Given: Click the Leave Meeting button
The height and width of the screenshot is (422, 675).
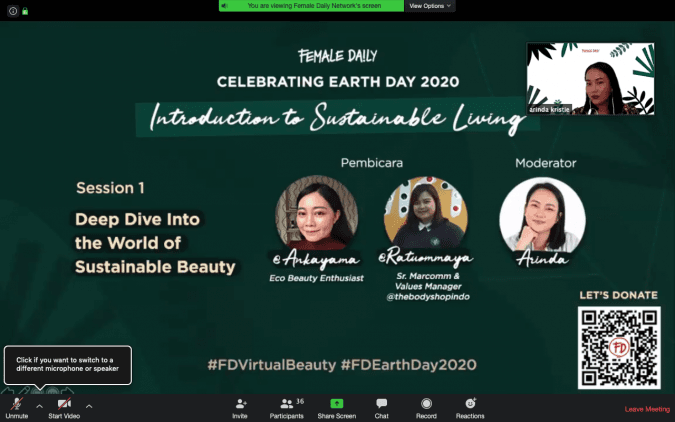Looking at the screenshot, I should coord(647,409).
